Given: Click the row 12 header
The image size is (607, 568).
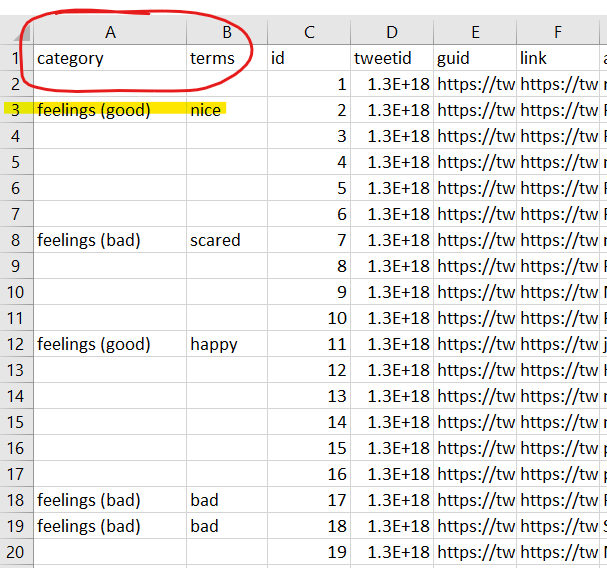Looking at the screenshot, I should [x=16, y=344].
